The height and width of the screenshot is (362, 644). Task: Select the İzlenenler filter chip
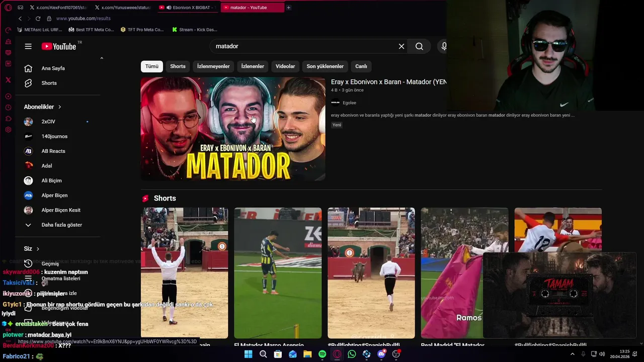(x=253, y=66)
